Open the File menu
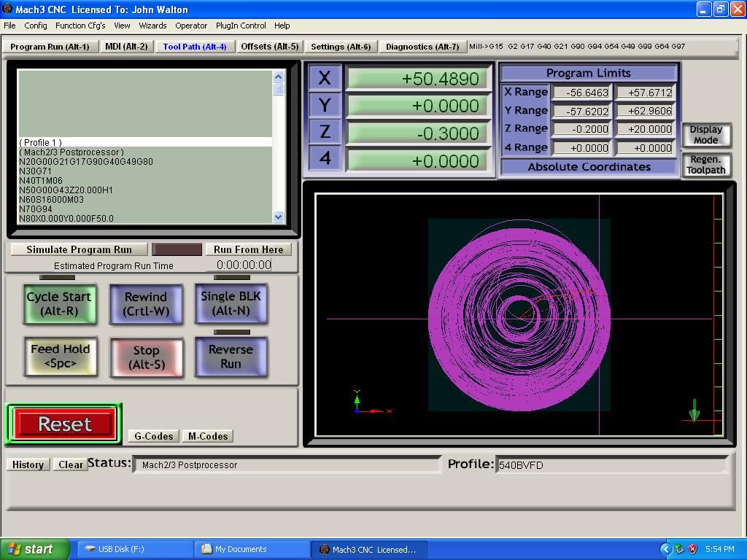747x560 pixels. (9, 26)
